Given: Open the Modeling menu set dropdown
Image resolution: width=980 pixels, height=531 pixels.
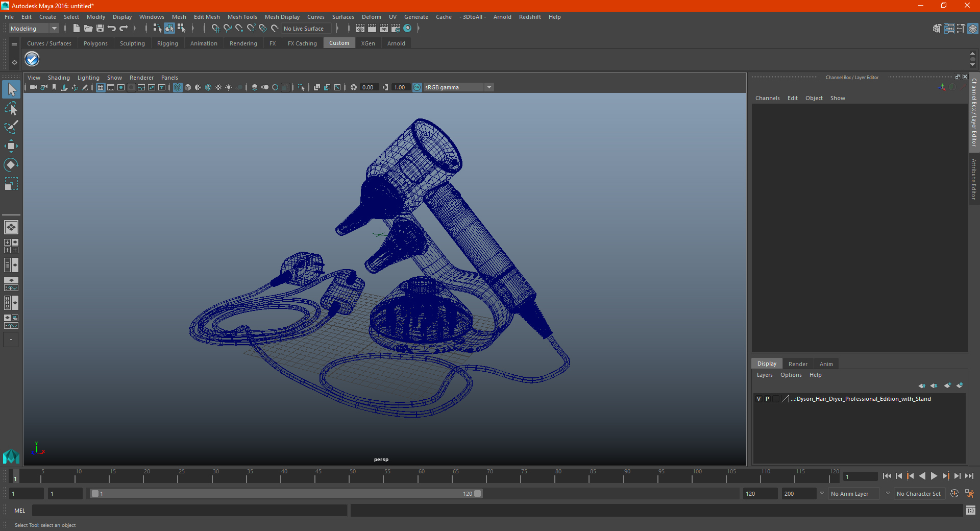Looking at the screenshot, I should [x=34, y=29].
